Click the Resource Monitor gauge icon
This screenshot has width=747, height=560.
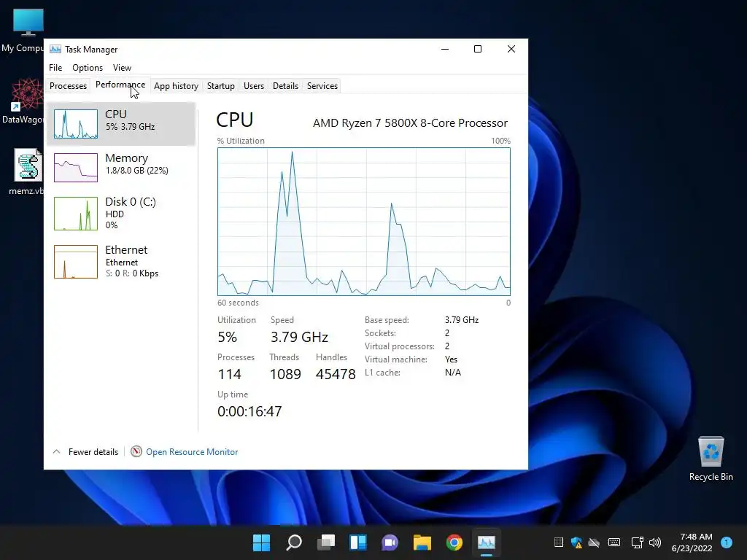[x=136, y=451]
